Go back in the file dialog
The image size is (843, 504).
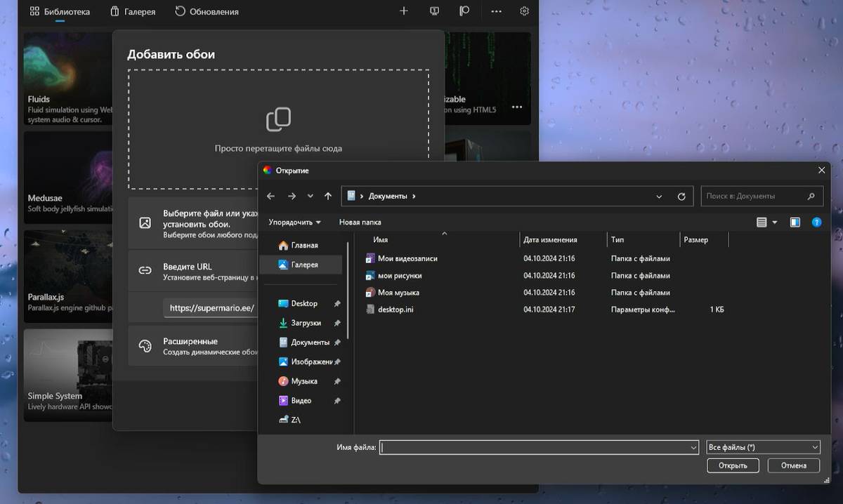coord(271,197)
